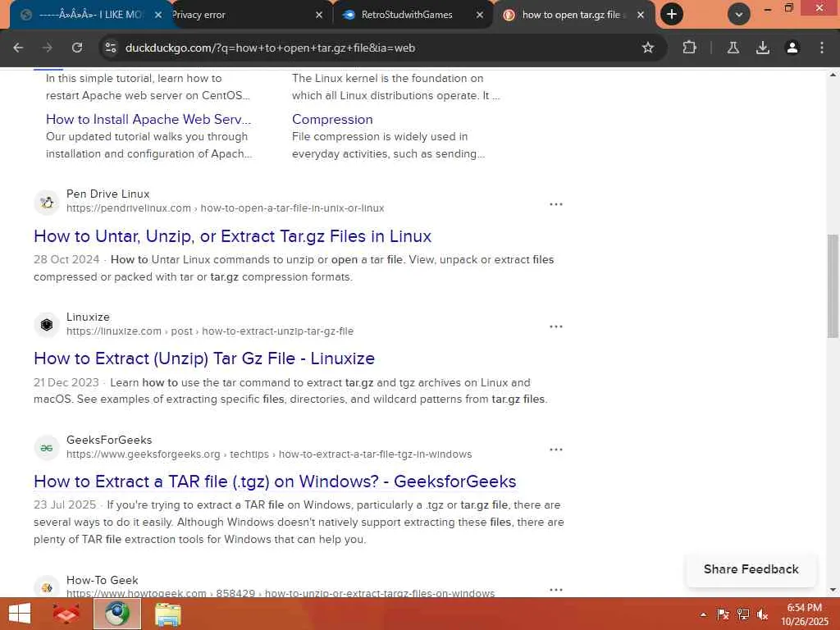Image resolution: width=840 pixels, height=630 pixels.
Task: Click the 'GeeksForGeeks' site name
Action: click(109, 440)
